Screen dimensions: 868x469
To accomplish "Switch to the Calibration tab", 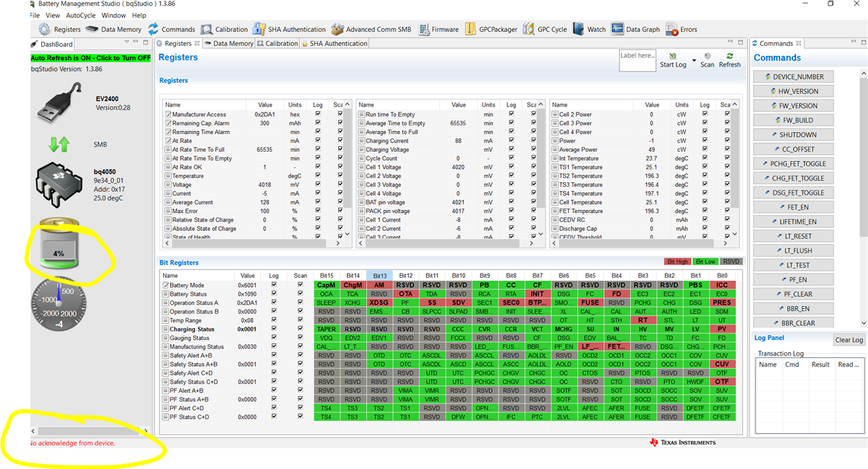I will click(277, 44).
